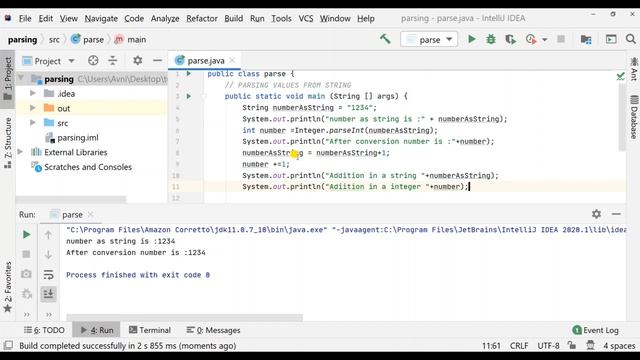Viewport: 640px width, 360px height.
Task: Toggle the Project tool window side tab
Action: point(8,79)
